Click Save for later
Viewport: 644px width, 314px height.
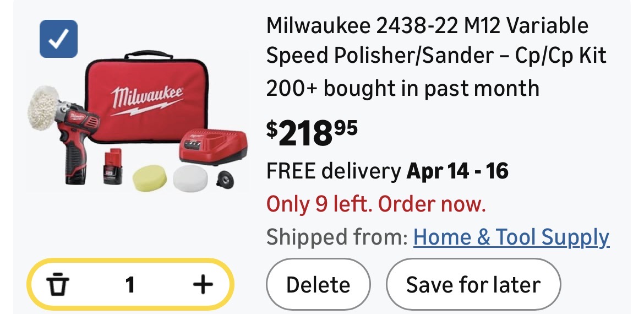coord(473,285)
